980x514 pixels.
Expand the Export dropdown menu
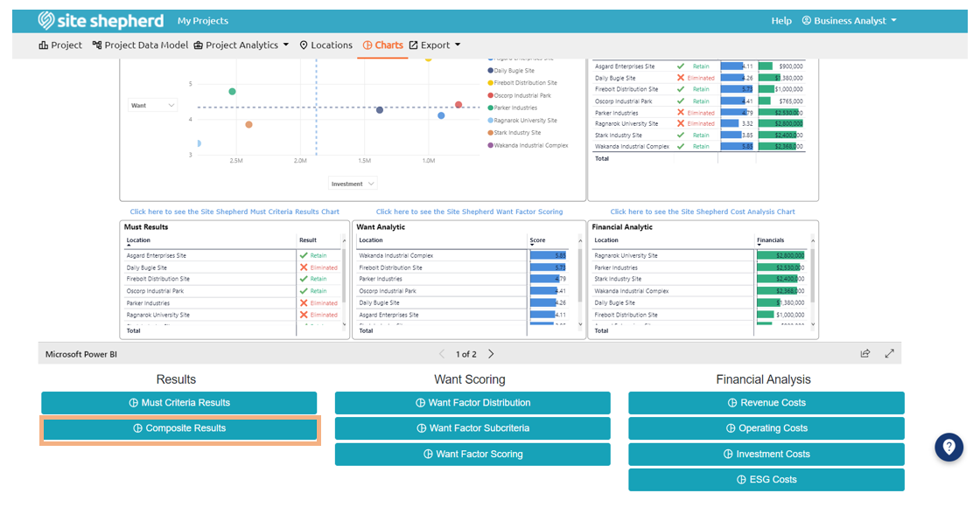435,45
